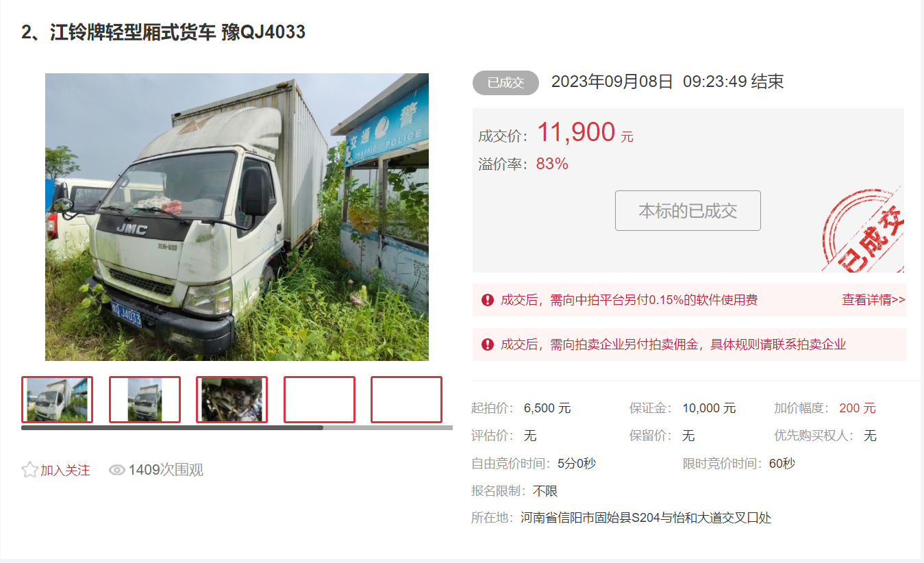Select the third thumbnail showing the cab interior

coord(232,399)
